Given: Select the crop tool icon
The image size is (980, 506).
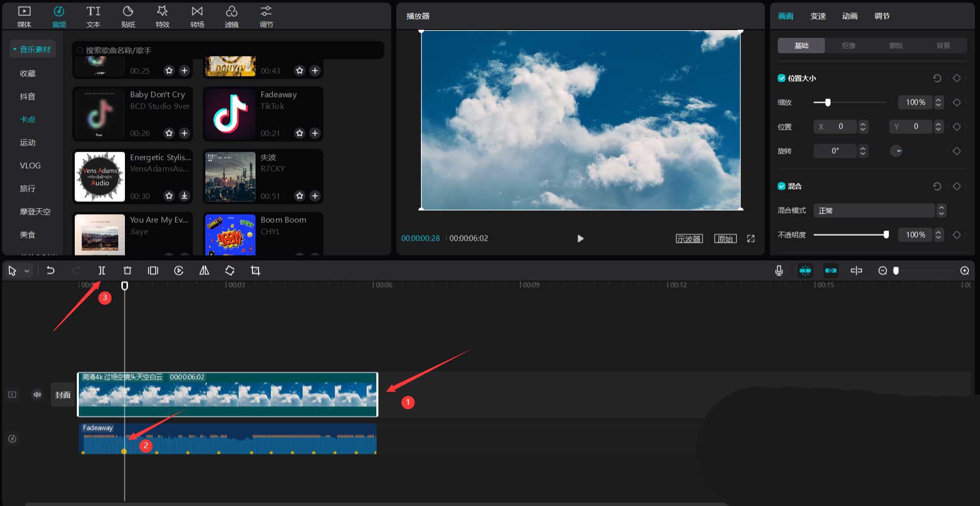Looking at the screenshot, I should (x=255, y=270).
